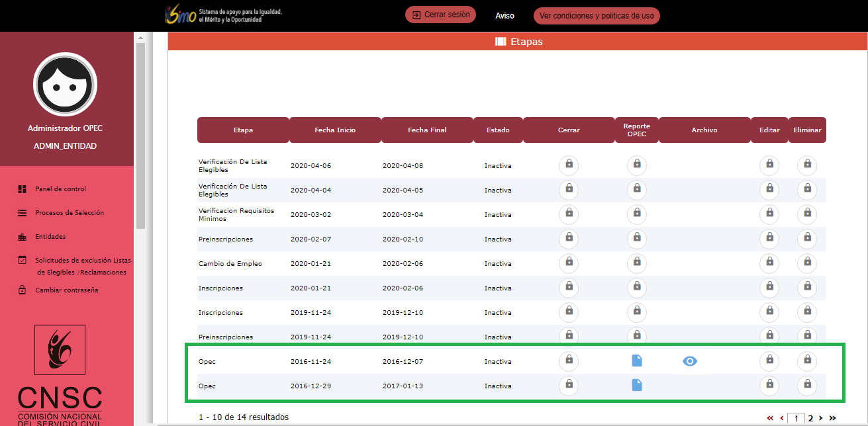The height and width of the screenshot is (426, 868).
Task: Click Reporte OPEC lock for 2020-01-21 Inscripciones
Action: (x=636, y=288)
